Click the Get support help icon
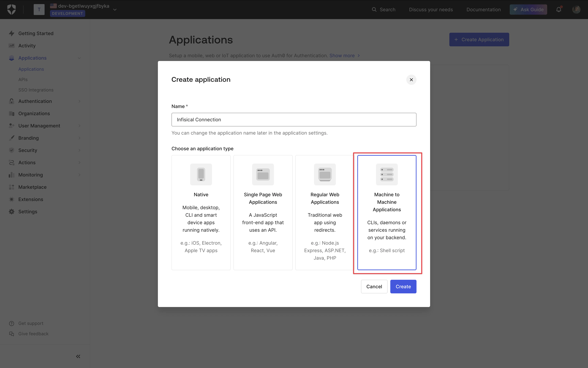Image resolution: width=588 pixels, height=368 pixels. coord(11,323)
